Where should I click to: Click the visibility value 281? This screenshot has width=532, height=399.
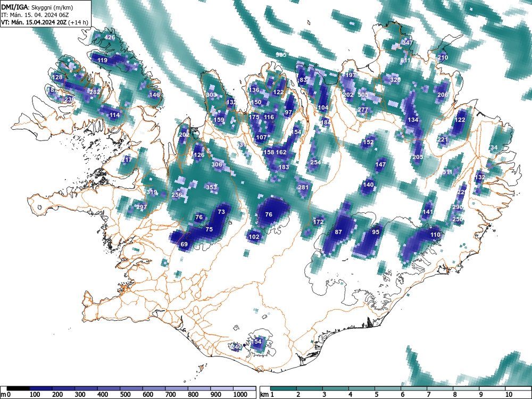303,187
